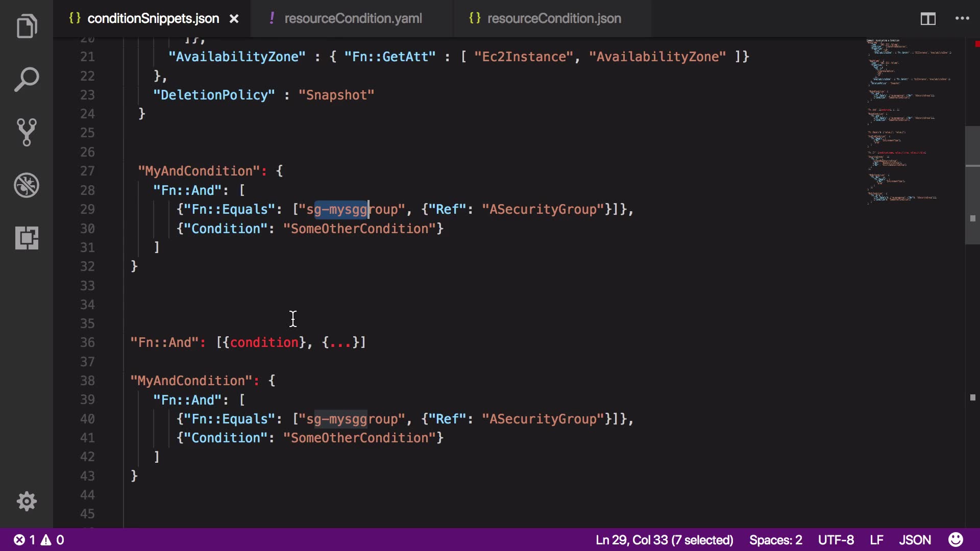Screen dimensions: 980x551
Task: Switch to resourceCondition.yaml tab
Action: pyautogui.click(x=353, y=19)
